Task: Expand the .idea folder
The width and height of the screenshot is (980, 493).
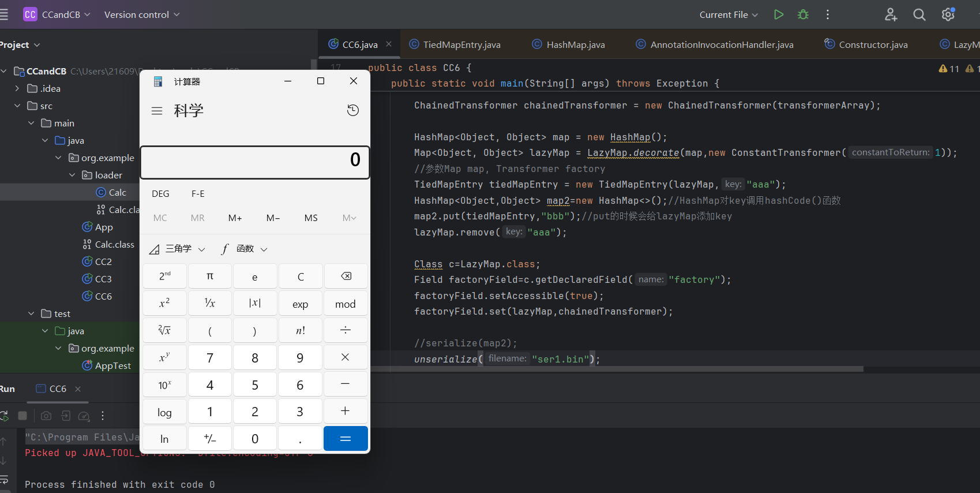Action: tap(17, 88)
